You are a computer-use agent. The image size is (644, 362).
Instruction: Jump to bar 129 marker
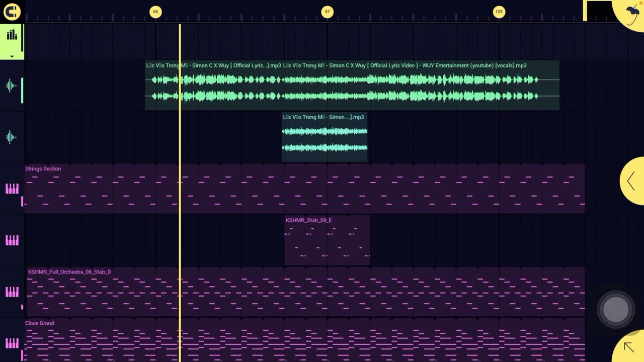[499, 12]
